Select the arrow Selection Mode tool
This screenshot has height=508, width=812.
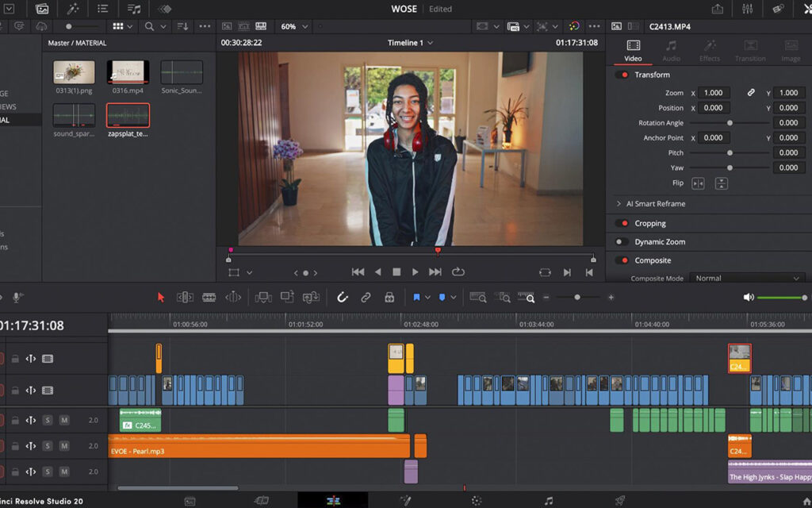tap(161, 297)
